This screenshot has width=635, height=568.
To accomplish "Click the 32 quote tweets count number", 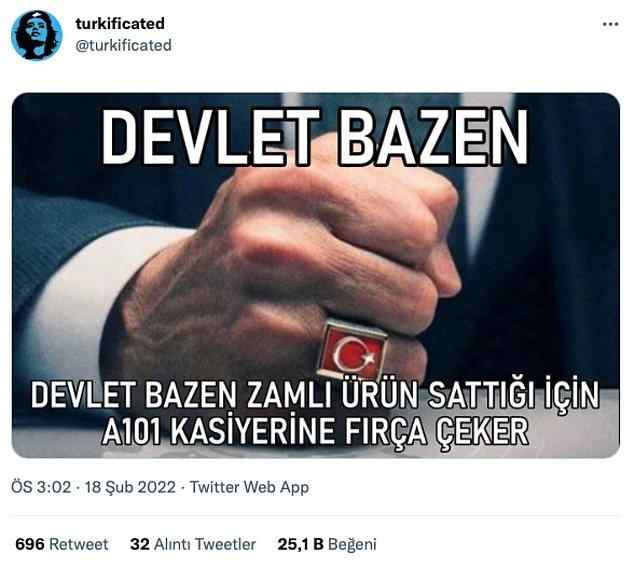I will point(140,544).
